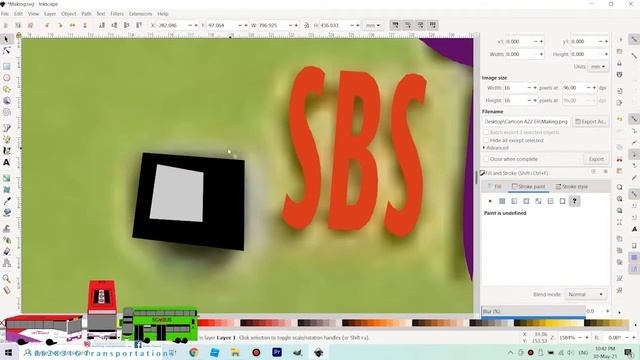Choose Pattern stroke paint option
The image size is (640, 360).
(550, 201)
